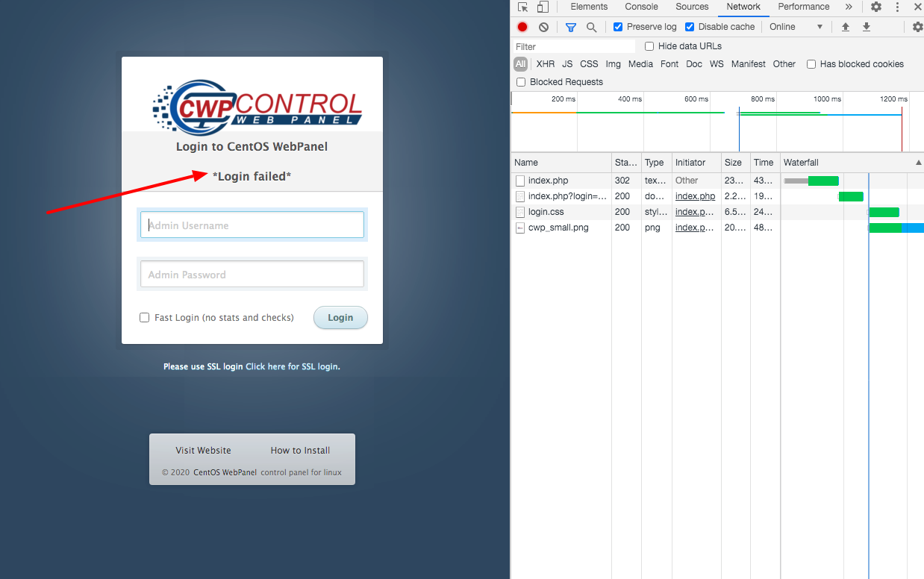The image size is (924, 579).
Task: Filter requests by Manifest
Action: click(x=749, y=64)
